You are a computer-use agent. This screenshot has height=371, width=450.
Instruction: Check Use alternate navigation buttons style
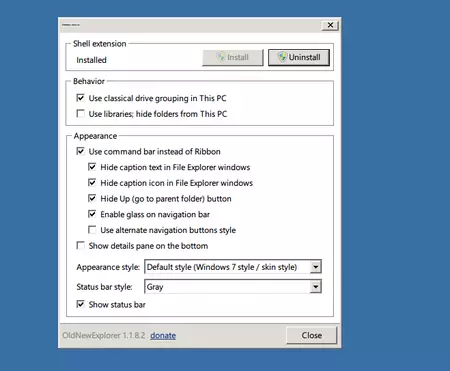click(92, 230)
